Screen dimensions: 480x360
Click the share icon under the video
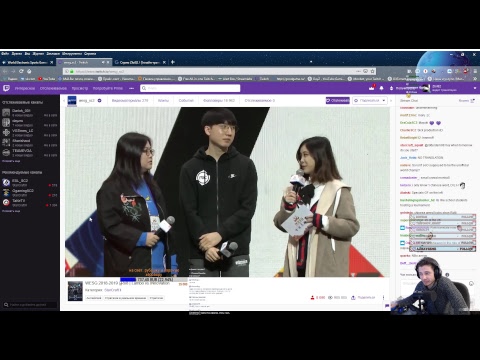(x=353, y=297)
